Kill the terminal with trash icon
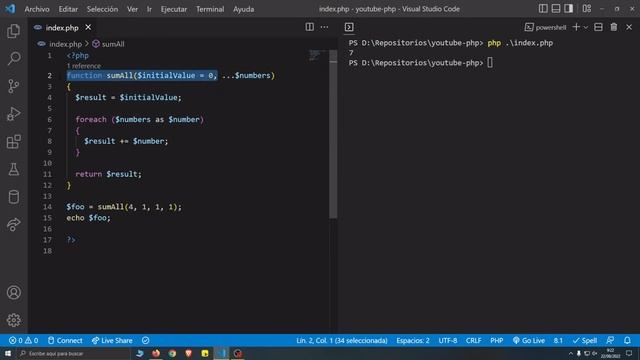The height and width of the screenshot is (360, 640). pyautogui.click(x=614, y=27)
